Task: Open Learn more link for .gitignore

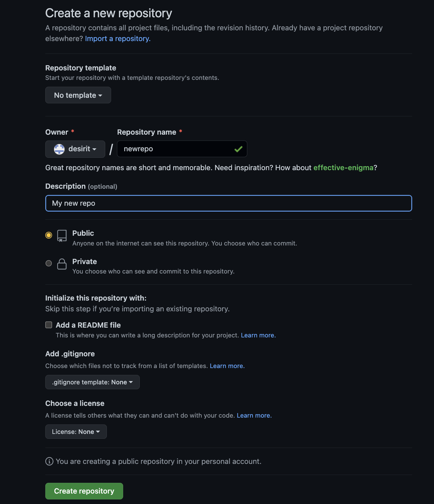Action: pos(227,366)
